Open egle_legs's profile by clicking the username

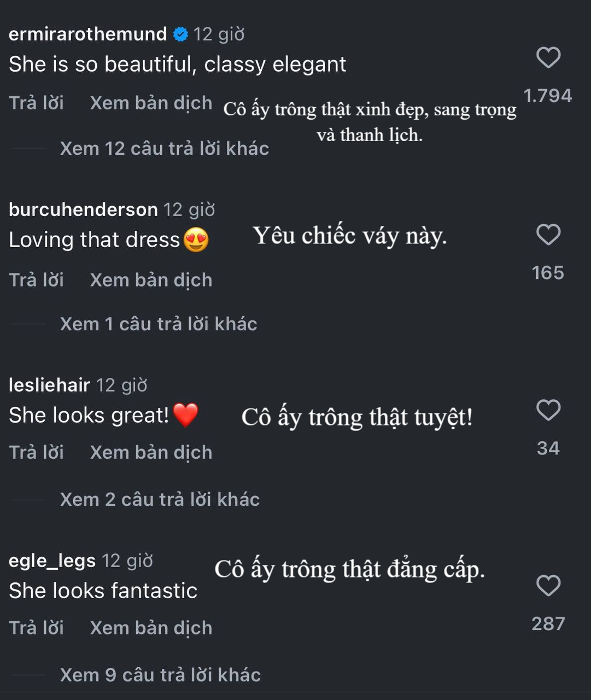[x=52, y=561]
